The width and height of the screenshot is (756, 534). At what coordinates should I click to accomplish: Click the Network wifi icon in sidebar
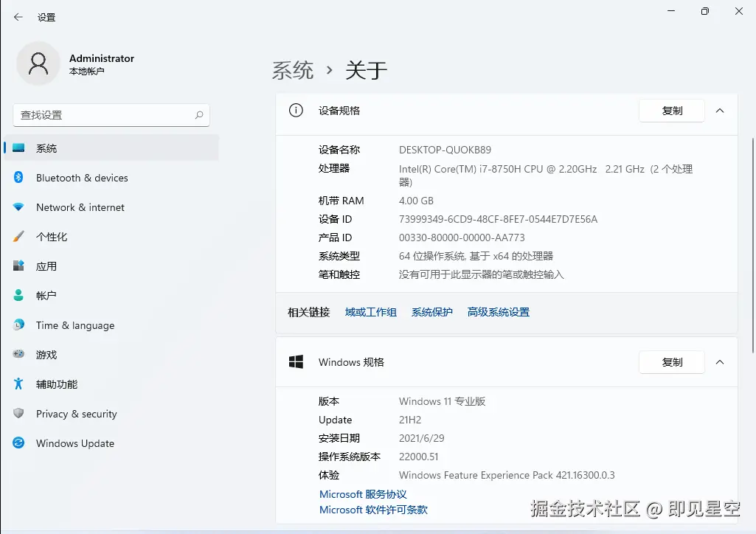click(18, 207)
